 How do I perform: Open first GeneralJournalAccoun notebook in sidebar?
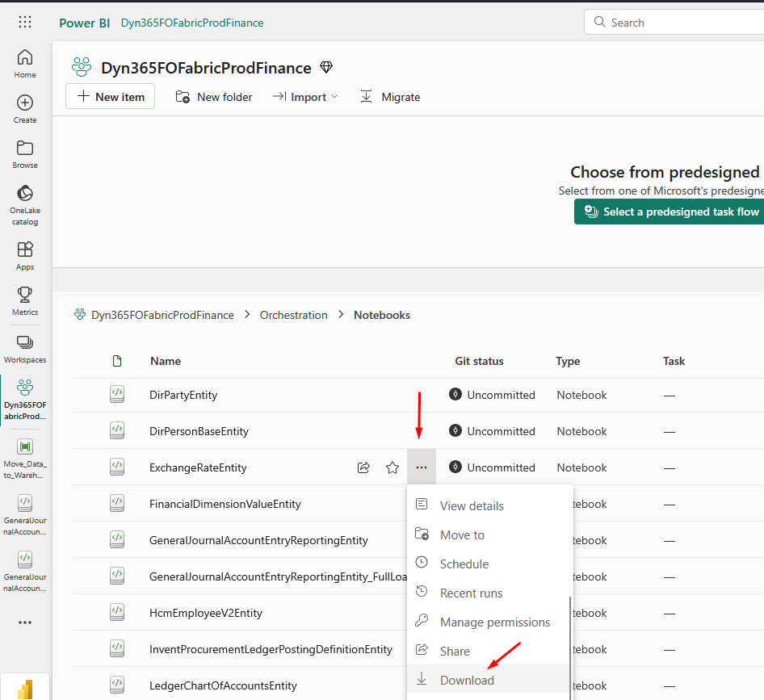click(x=25, y=515)
